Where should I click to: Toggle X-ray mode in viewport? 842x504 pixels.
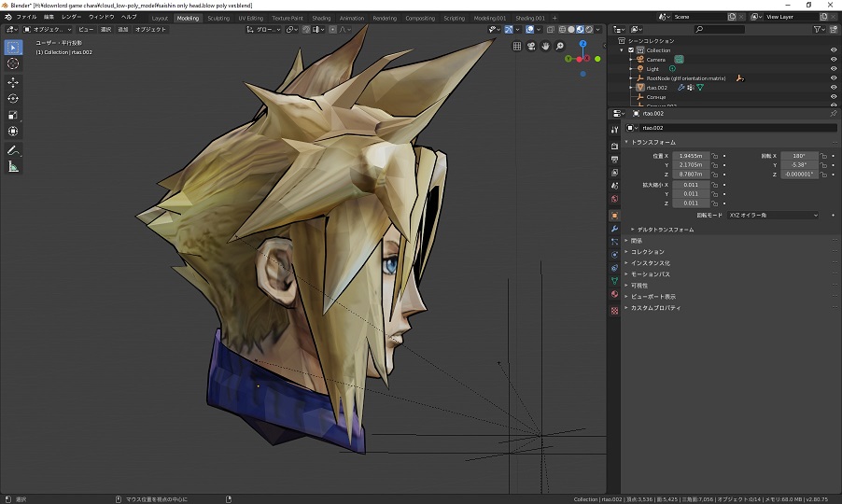coord(550,30)
